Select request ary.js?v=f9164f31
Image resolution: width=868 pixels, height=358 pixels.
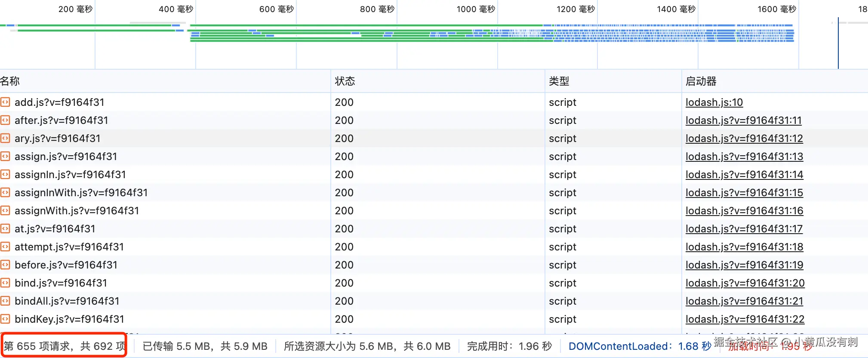[x=57, y=139]
